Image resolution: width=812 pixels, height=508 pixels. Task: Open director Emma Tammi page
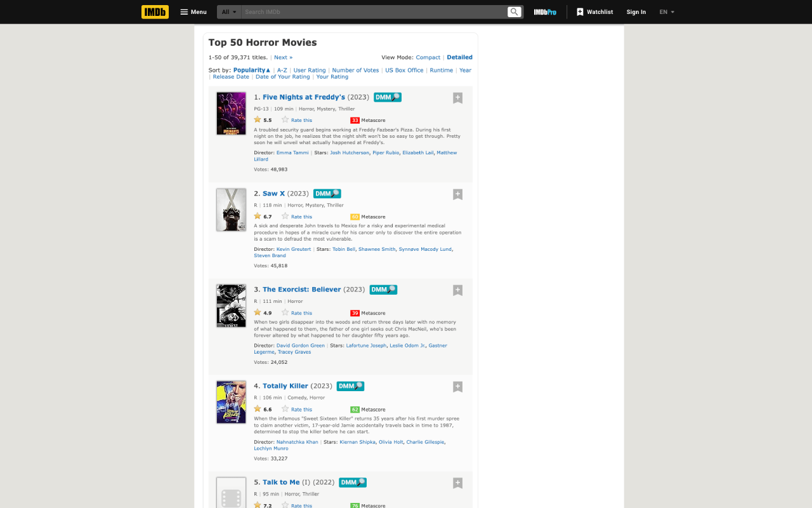pos(292,152)
